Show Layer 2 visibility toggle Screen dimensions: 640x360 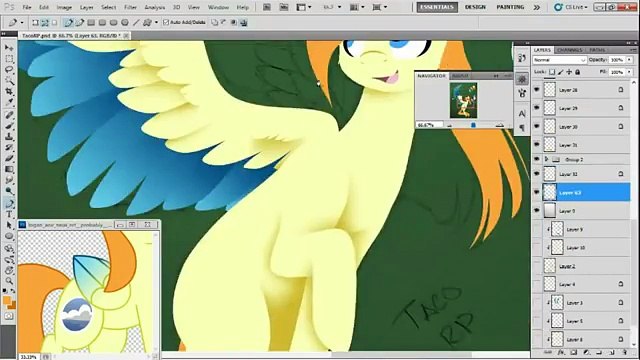click(537, 266)
